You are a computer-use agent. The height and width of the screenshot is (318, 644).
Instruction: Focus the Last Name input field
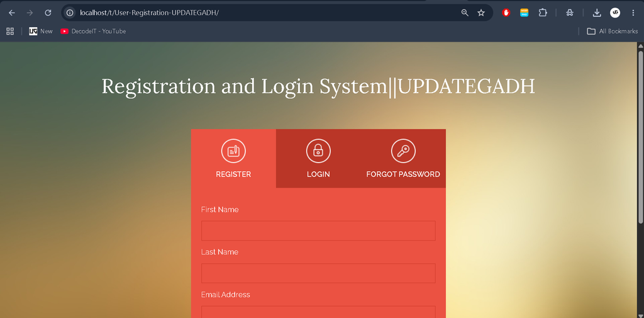[x=318, y=273]
